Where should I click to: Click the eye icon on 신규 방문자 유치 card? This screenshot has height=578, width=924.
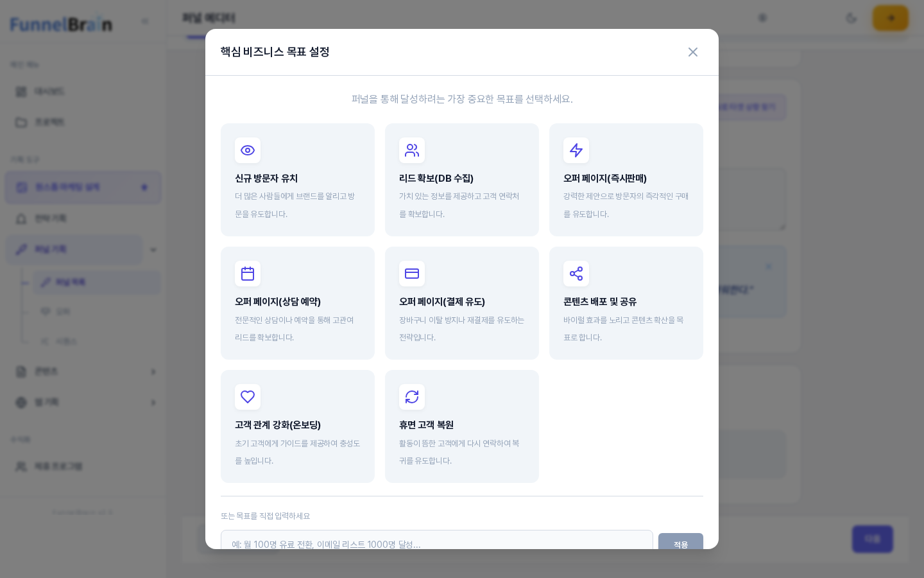click(248, 150)
